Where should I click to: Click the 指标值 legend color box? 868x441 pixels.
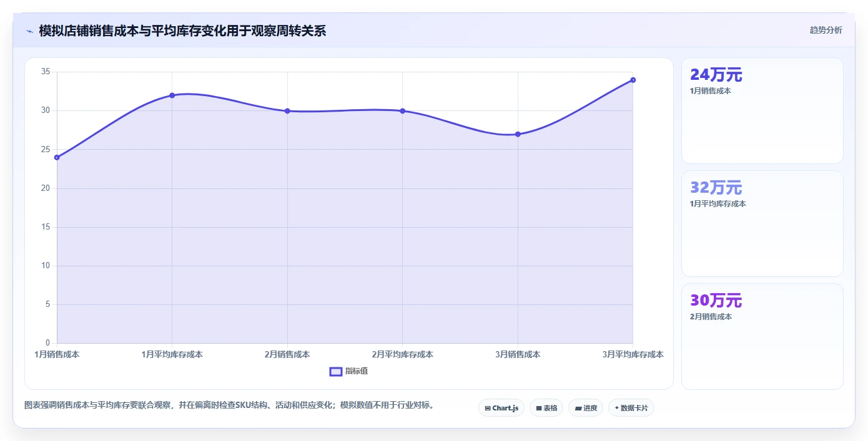coord(336,371)
